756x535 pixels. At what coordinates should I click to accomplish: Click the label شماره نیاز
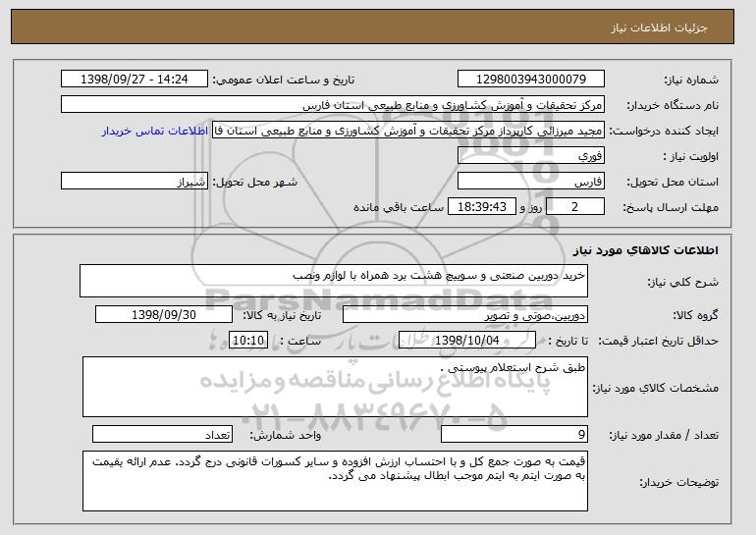(x=691, y=80)
